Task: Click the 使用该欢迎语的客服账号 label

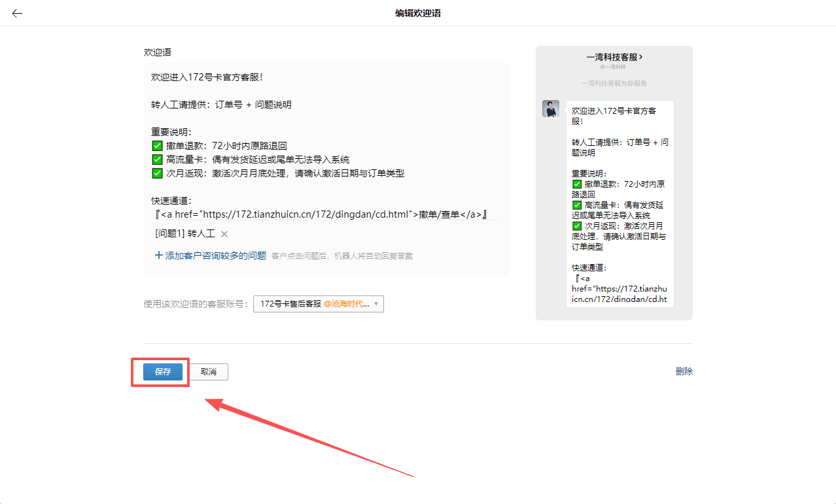Action: [x=196, y=305]
